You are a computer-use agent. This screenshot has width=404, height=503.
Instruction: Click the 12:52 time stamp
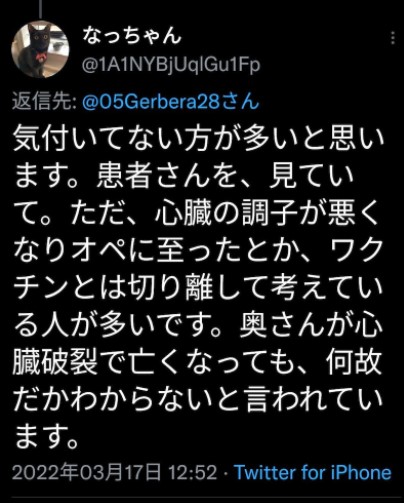193,472
